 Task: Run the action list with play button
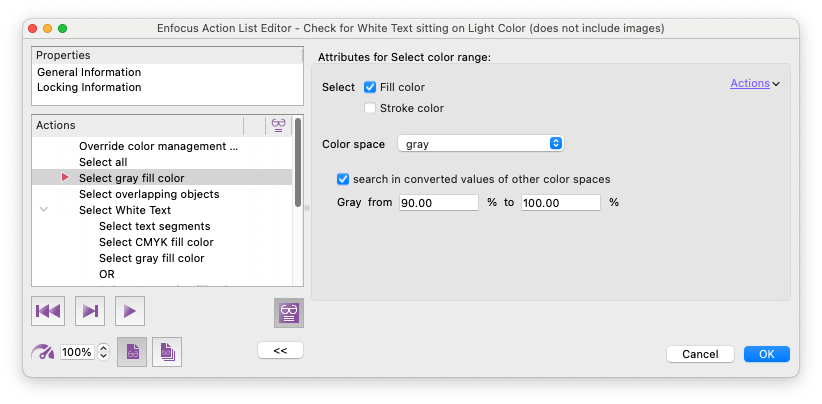point(130,311)
